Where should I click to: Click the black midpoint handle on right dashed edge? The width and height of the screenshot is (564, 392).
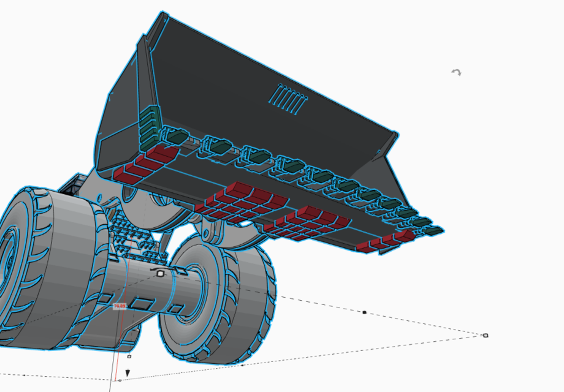point(364,312)
